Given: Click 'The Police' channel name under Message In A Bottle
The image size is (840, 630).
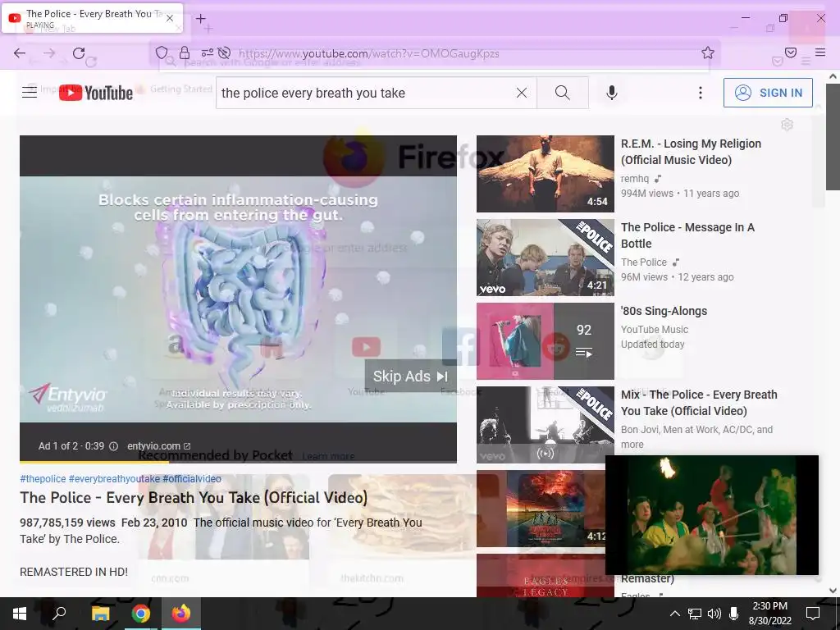Looking at the screenshot, I should pos(644,262).
